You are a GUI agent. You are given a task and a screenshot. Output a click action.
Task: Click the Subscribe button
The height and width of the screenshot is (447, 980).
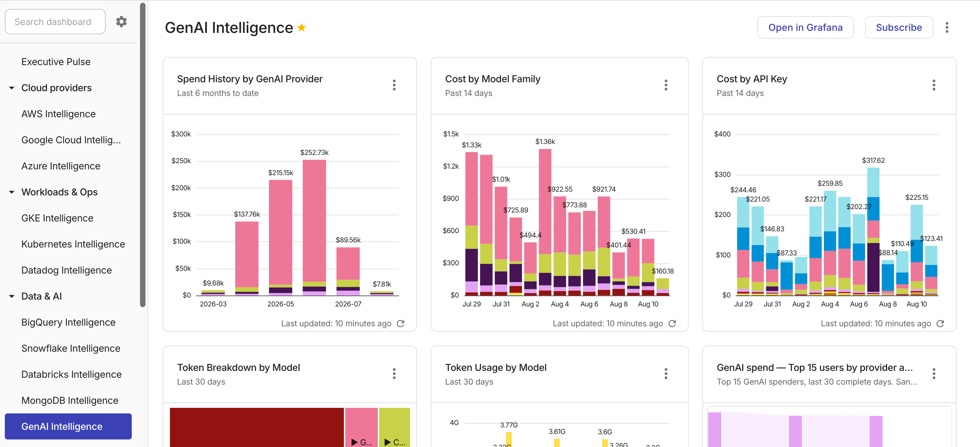pyautogui.click(x=899, y=27)
